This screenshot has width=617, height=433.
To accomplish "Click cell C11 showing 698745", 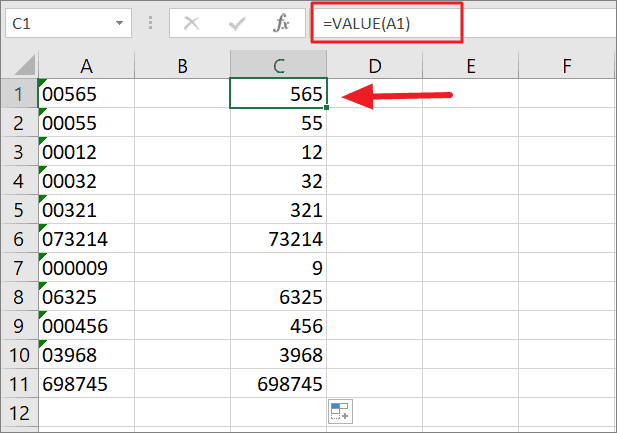I will tap(279, 383).
